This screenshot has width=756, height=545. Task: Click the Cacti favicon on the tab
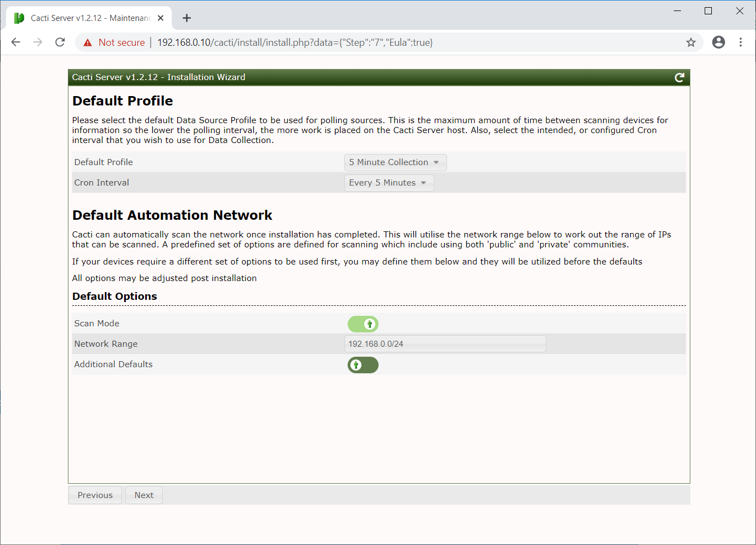(19, 18)
